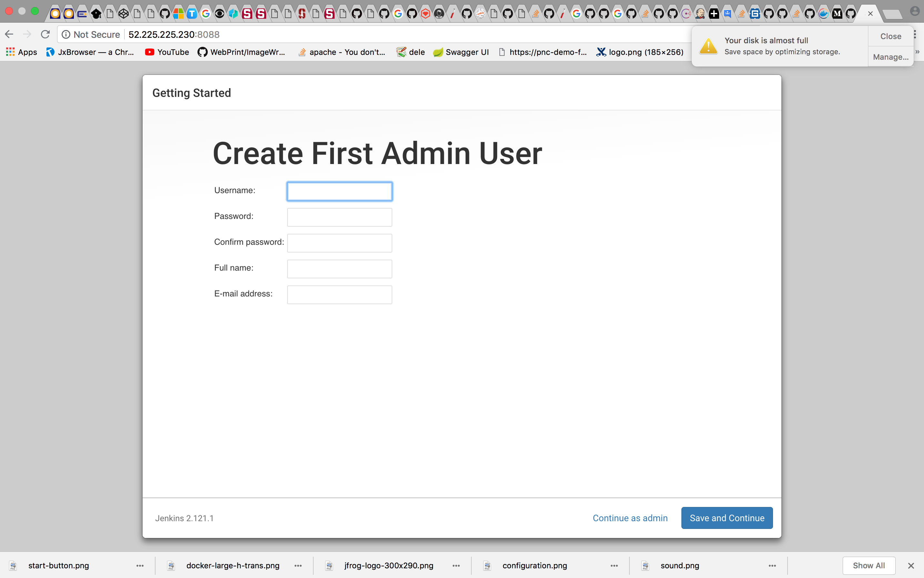Open the YouTube bookmark
Viewport: 924px width, 578px height.
click(167, 52)
